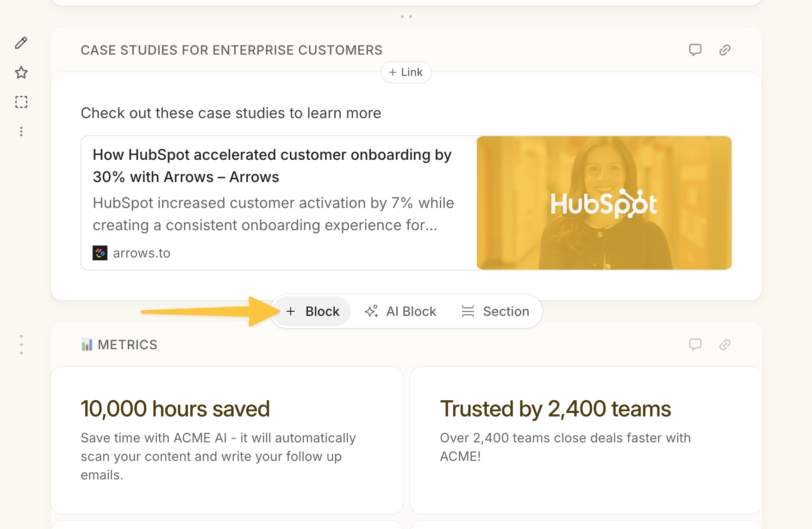Image resolution: width=812 pixels, height=529 pixels.
Task: Click the Metrics section heading
Action: pos(127,345)
